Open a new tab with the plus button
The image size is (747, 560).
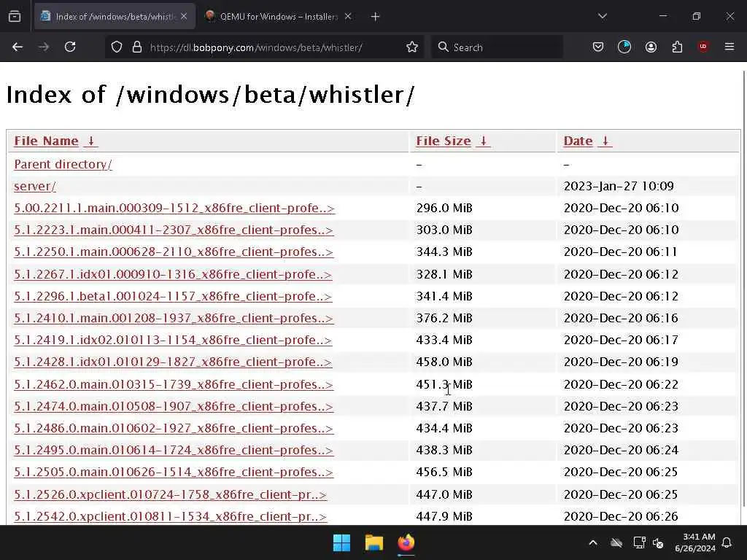pos(376,17)
